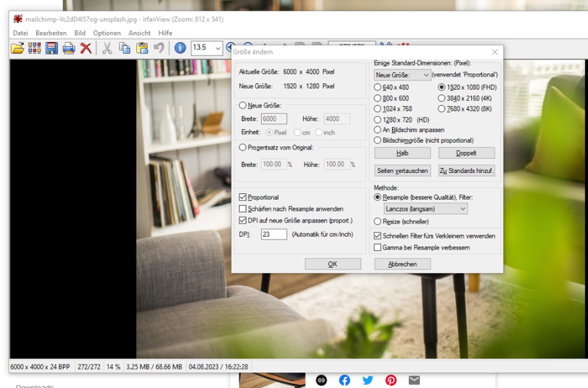Open the thumbnails grid view icon
588x388 pixels.
(34, 48)
